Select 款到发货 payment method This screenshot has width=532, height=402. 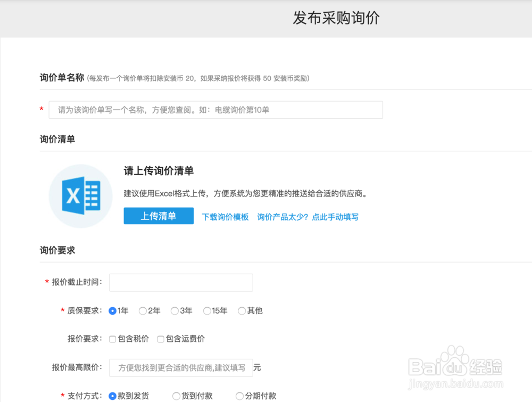(x=112, y=396)
